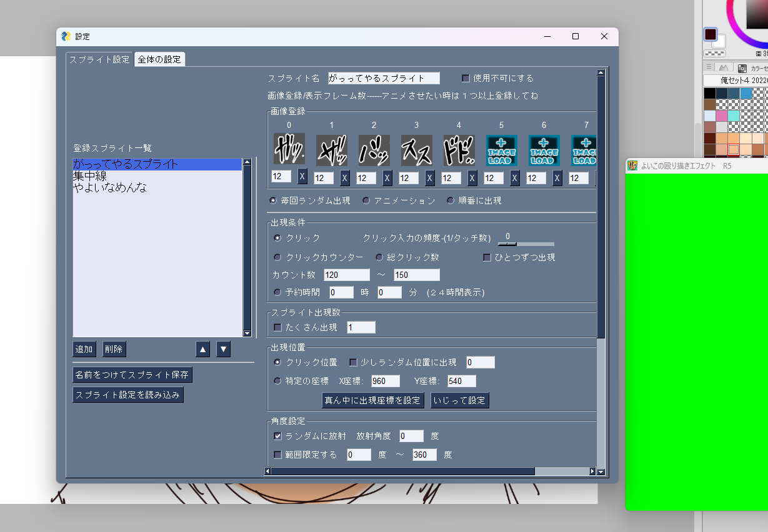Remove slot 0 image with its X icon
Viewport: 768px width, 532px height.
(302, 177)
